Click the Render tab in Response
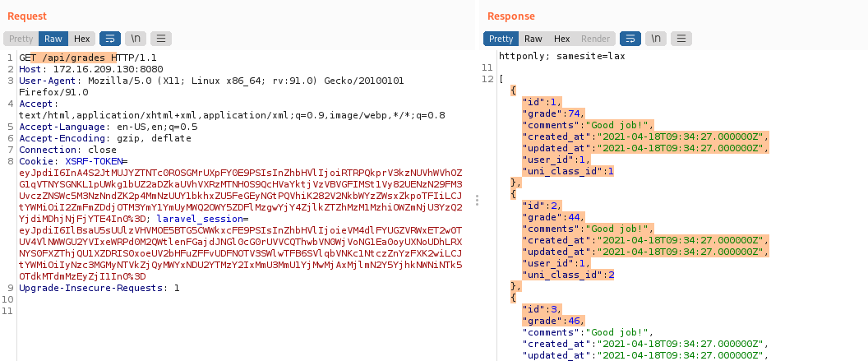The image size is (868, 361). coord(595,38)
